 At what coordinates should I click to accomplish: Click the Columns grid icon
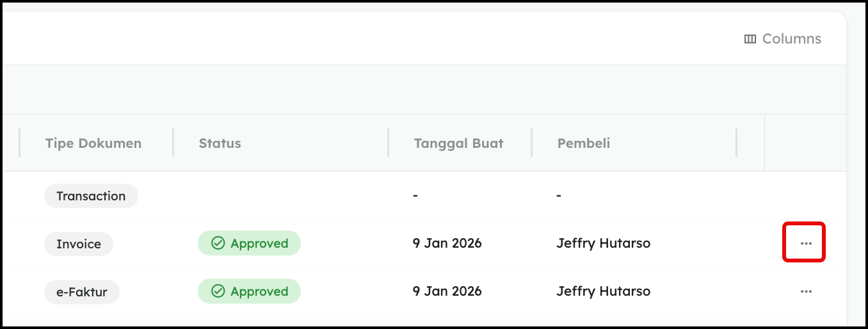point(750,39)
